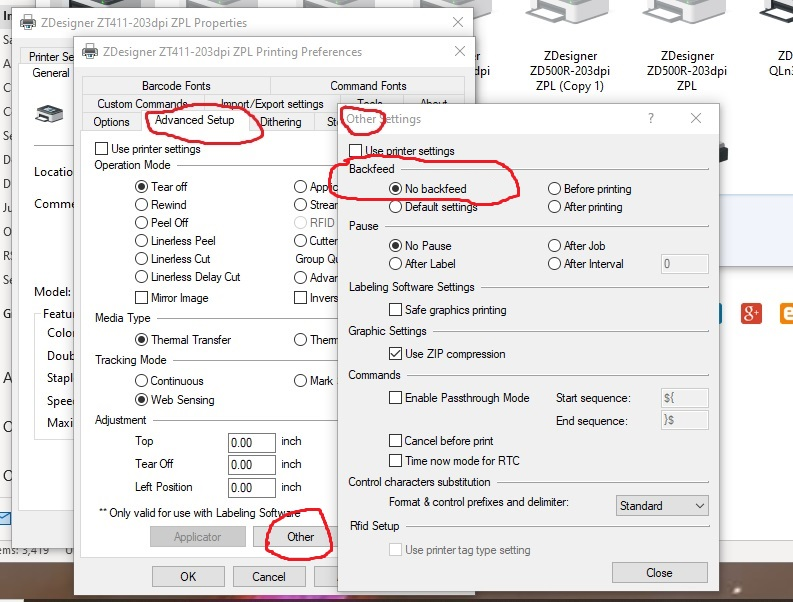Select Peel Off operation mode
Viewport: 793px width, 602px height.
(141, 223)
